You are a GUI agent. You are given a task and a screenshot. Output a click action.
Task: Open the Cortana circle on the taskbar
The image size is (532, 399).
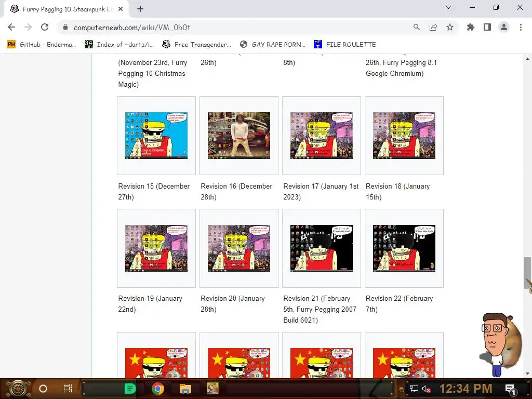43,389
